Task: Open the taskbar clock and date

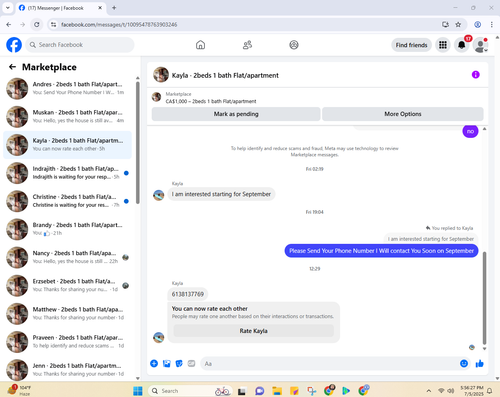Action: 472,391
